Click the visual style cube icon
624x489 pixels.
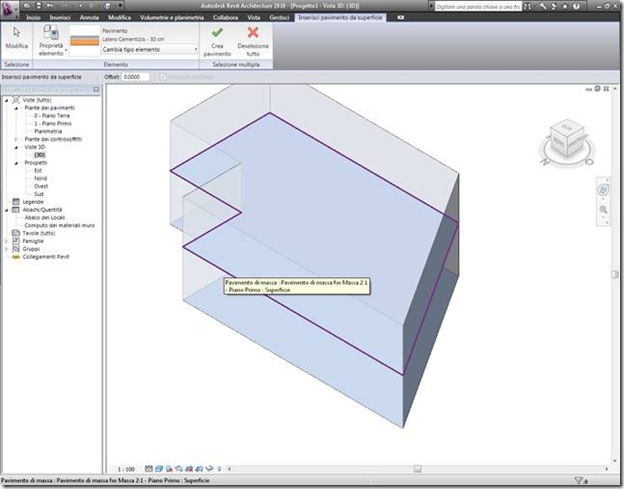click(x=159, y=469)
